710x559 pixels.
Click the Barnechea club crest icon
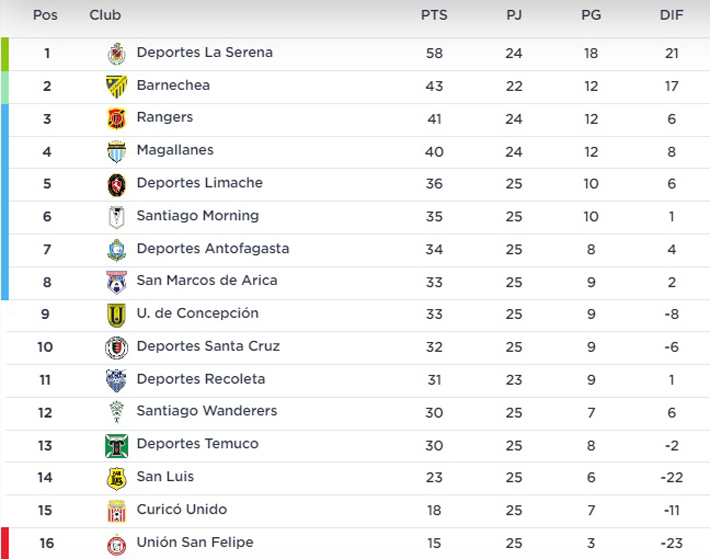[x=117, y=87]
